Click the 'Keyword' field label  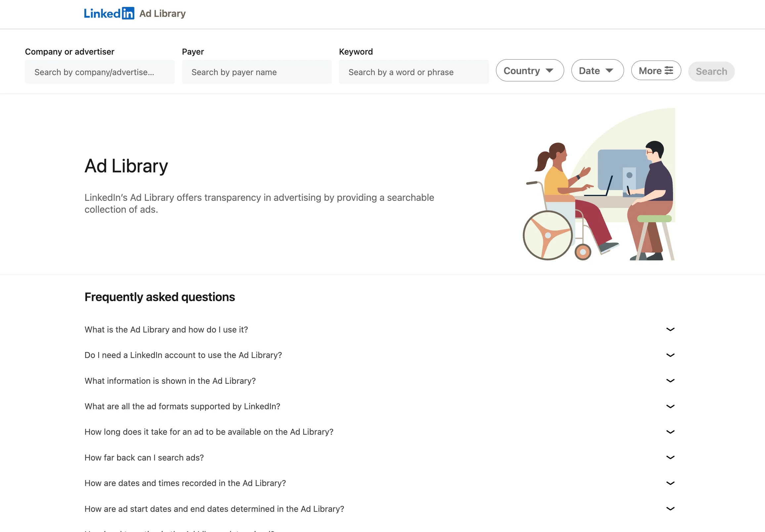356,52
